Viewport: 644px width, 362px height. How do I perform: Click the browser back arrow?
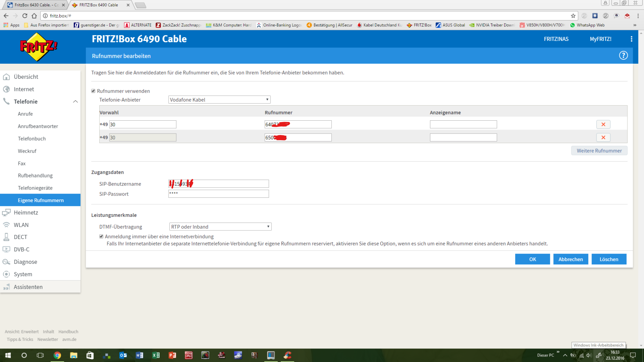pyautogui.click(x=6, y=16)
